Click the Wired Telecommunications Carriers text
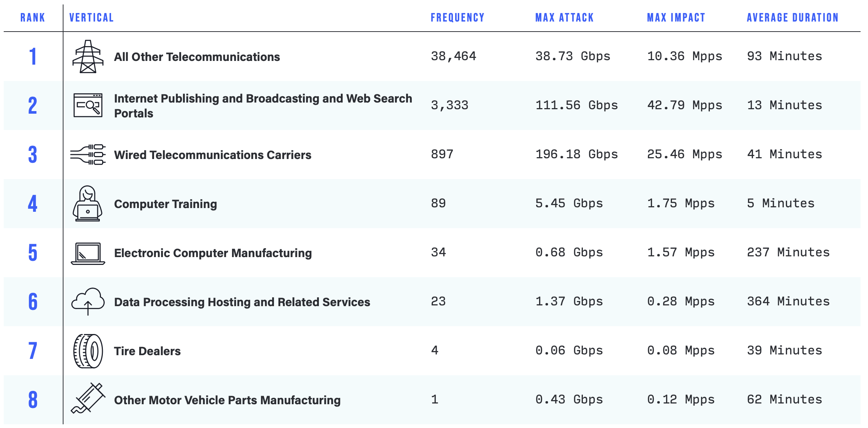868x428 pixels. click(212, 155)
